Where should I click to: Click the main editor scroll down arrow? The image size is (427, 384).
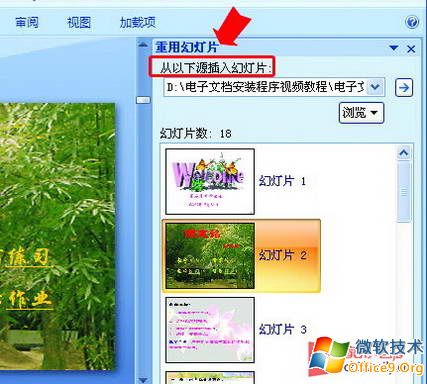tap(143, 380)
